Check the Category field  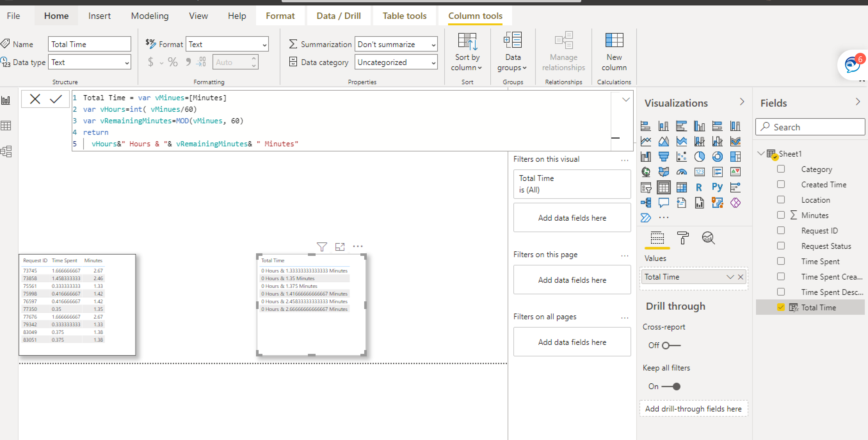click(781, 169)
